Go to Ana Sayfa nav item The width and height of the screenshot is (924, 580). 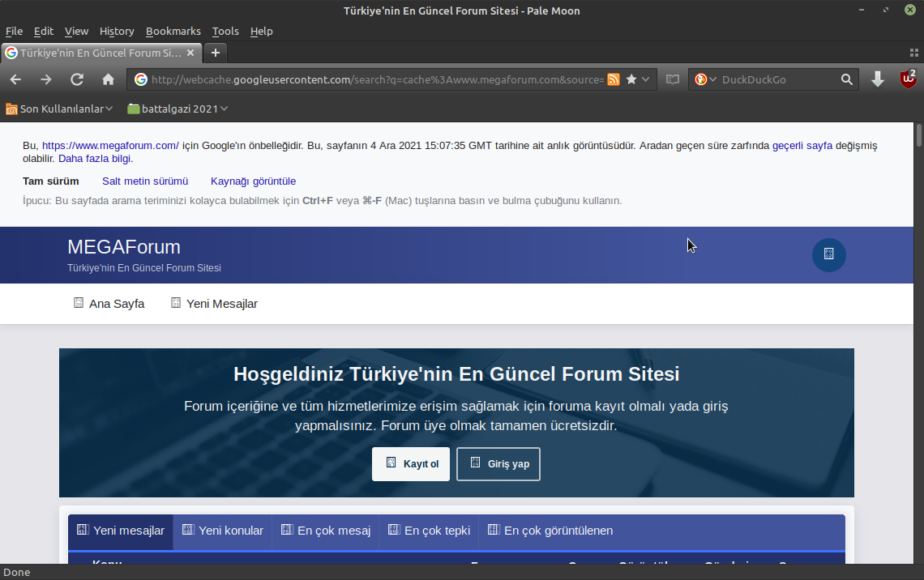[109, 303]
